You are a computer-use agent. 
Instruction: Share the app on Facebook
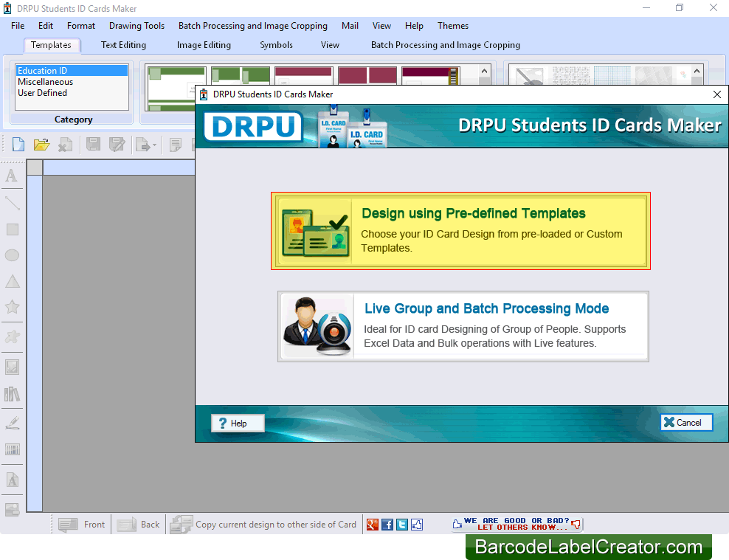[387, 525]
